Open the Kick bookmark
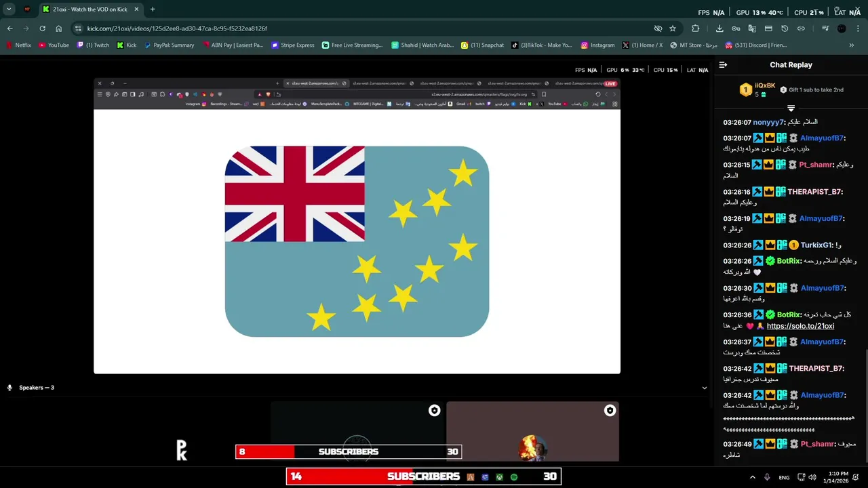868x488 pixels. 127,45
